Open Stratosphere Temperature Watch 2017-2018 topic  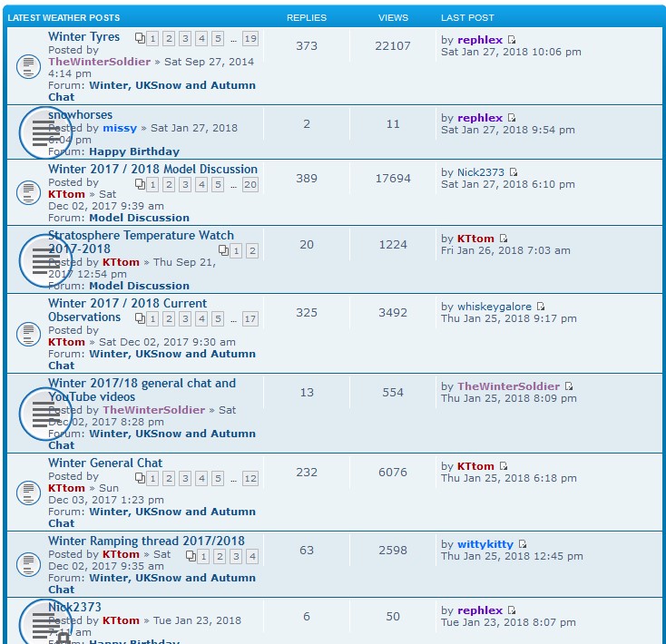click(141, 242)
